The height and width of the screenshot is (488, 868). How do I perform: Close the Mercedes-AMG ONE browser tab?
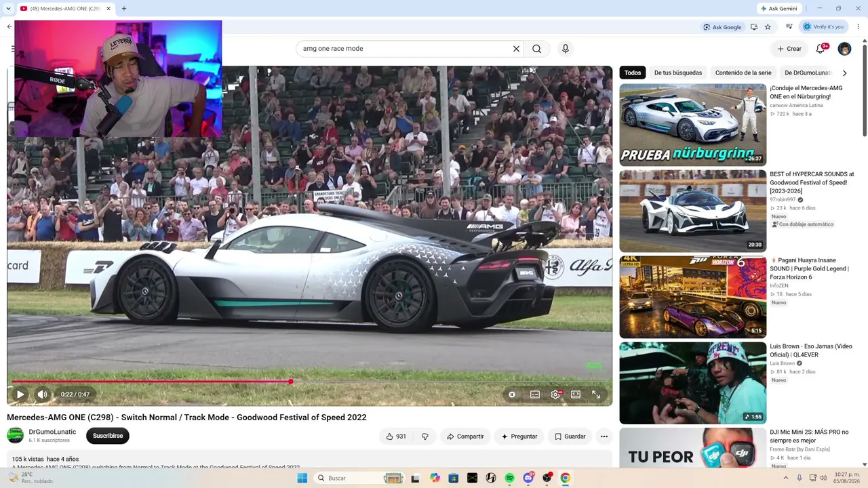(x=108, y=9)
